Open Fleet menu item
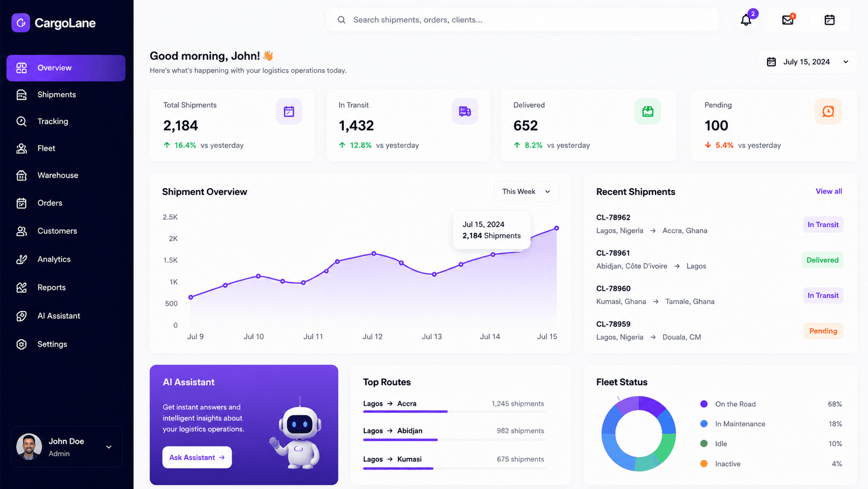868x489 pixels. pos(66,149)
